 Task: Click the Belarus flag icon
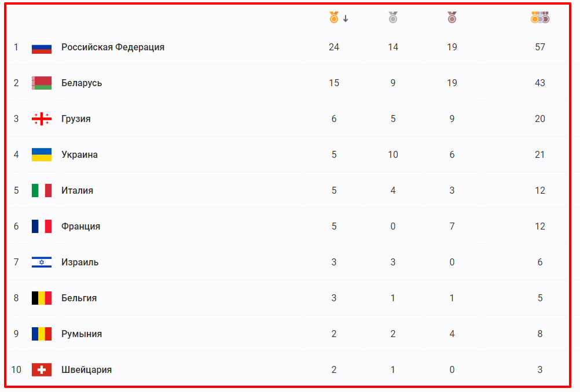[x=42, y=83]
